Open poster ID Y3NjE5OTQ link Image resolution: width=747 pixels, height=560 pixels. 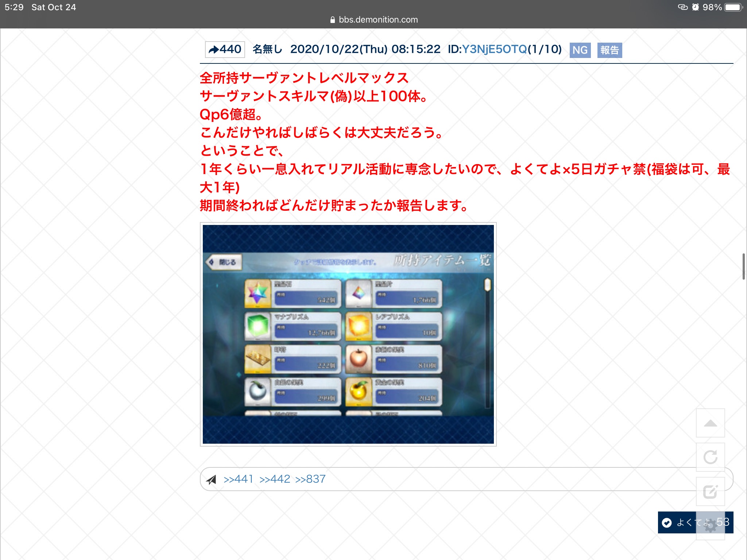494,49
